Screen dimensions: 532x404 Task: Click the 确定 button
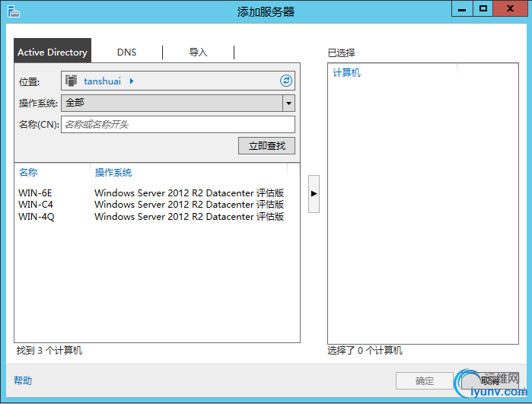(425, 381)
